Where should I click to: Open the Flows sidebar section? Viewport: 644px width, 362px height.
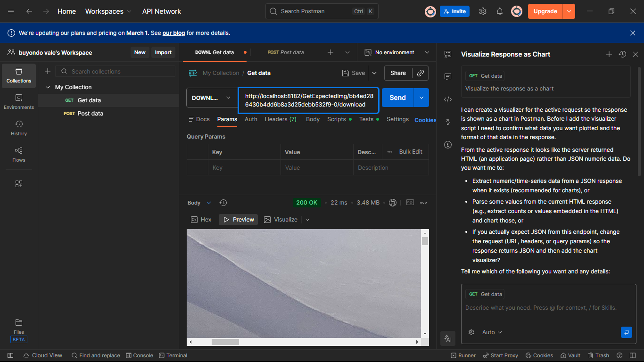(19, 154)
